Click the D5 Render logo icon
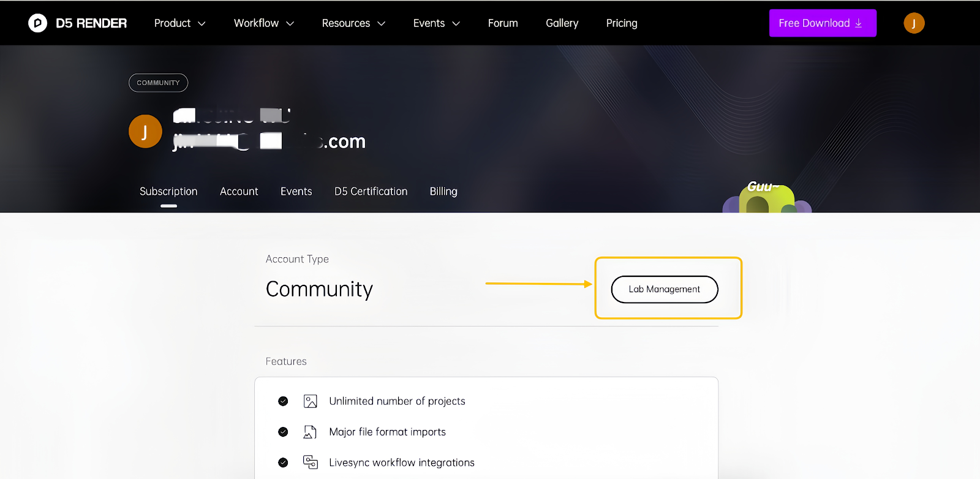This screenshot has width=980, height=479. pos(37,23)
